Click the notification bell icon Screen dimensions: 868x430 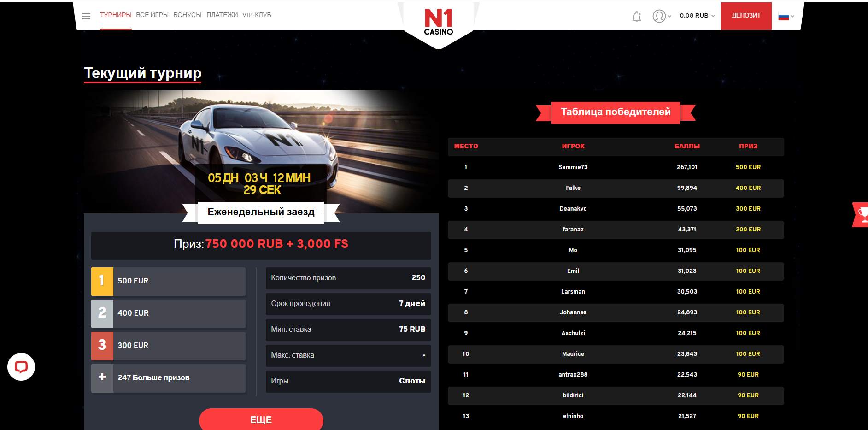(637, 17)
